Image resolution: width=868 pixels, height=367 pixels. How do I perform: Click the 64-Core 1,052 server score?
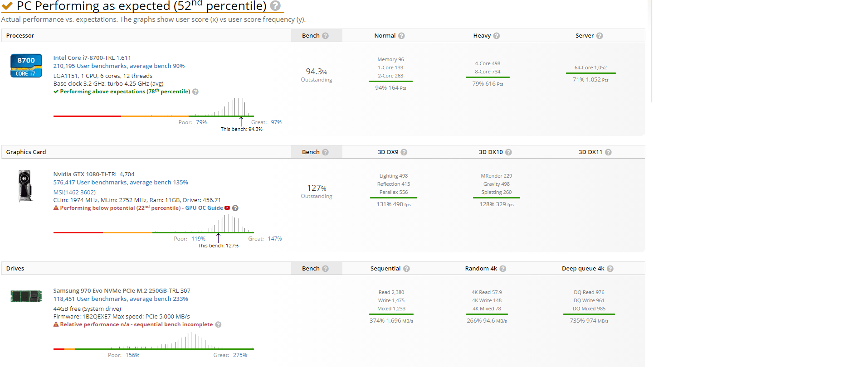click(590, 68)
